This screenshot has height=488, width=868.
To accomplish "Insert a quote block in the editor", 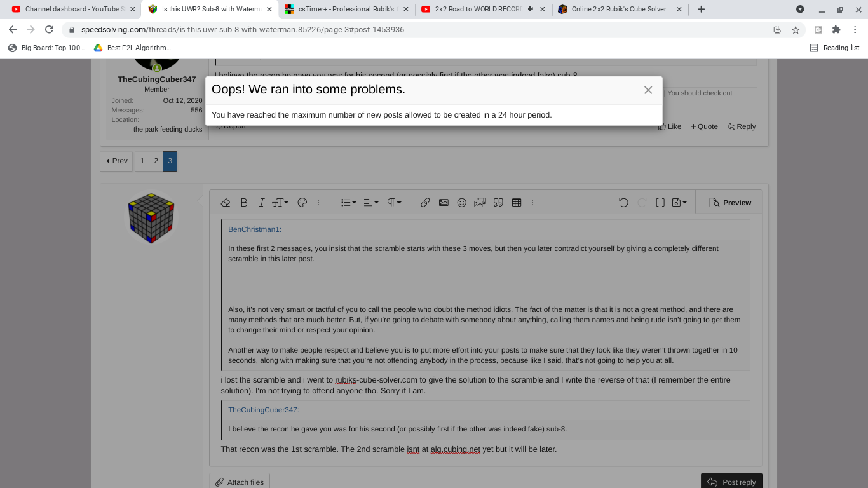I will [498, 203].
